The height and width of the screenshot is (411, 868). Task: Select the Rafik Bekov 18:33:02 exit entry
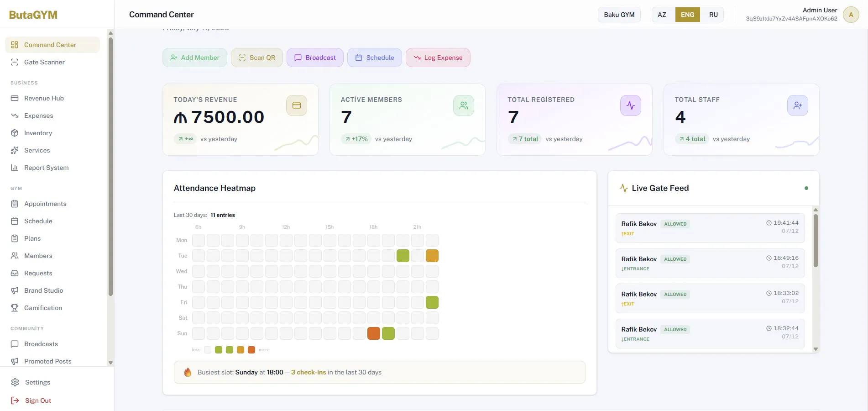(710, 298)
